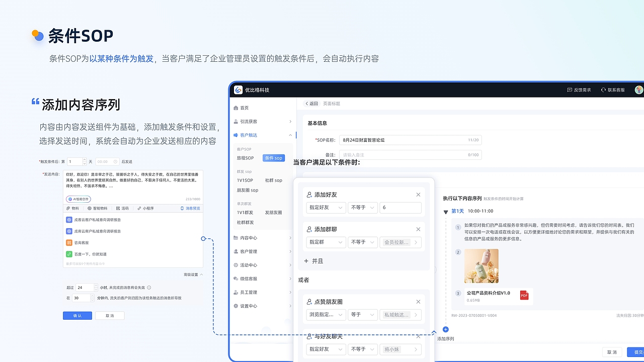Click the 智能物料 tool
Screen dimensions: 644x362
[x=98, y=208]
